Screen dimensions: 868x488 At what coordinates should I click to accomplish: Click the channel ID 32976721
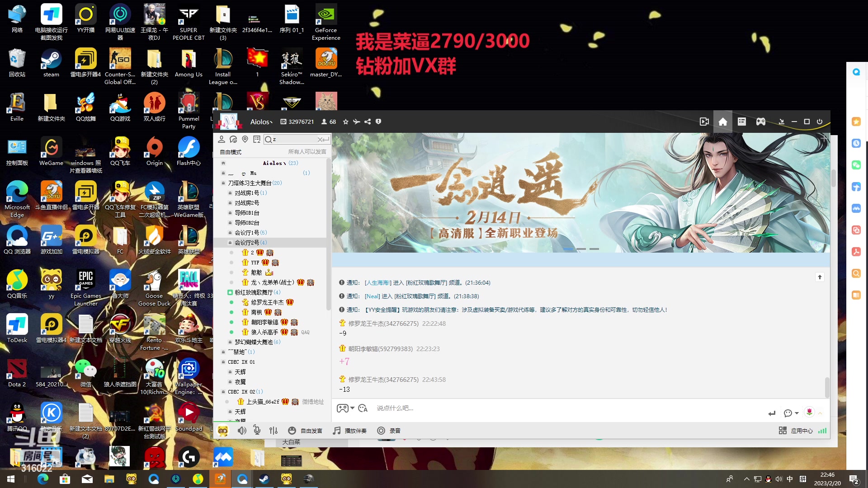297,122
